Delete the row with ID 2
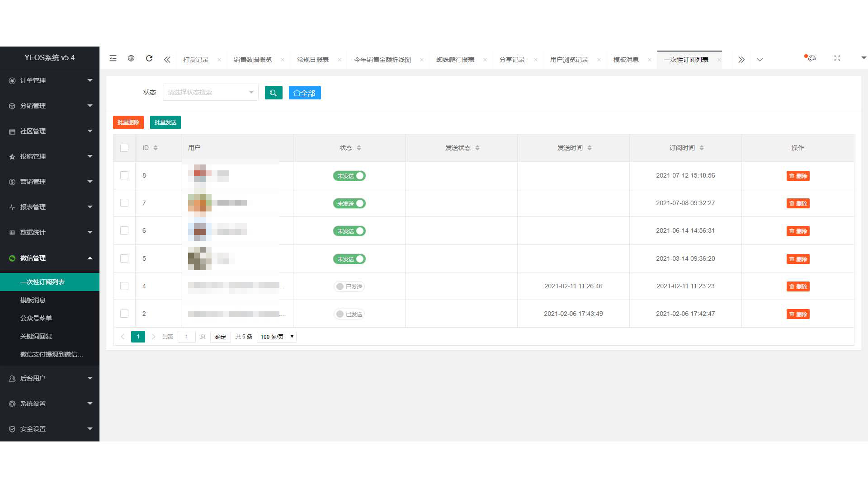 pos(798,314)
